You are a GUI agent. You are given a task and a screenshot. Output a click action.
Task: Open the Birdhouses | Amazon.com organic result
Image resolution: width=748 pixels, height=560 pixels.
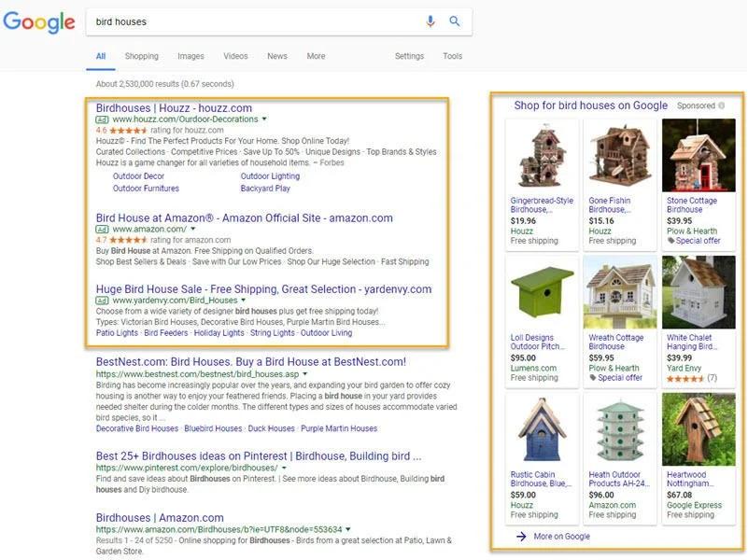[160, 518]
